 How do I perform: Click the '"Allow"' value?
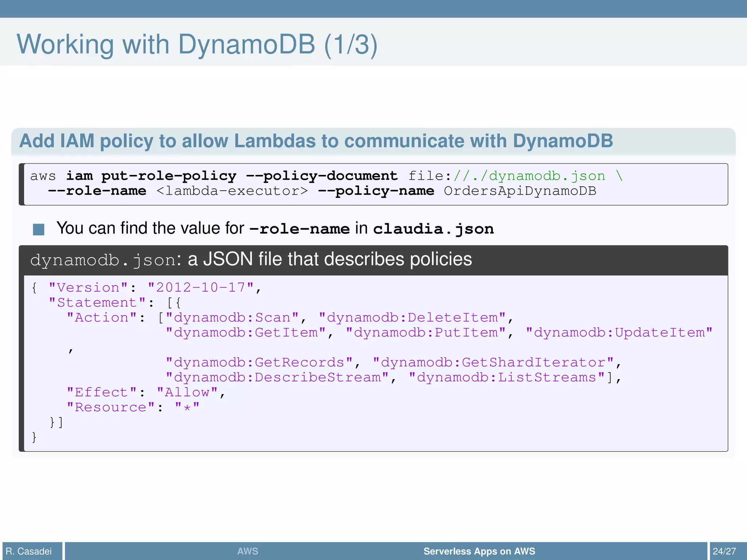coord(187,392)
